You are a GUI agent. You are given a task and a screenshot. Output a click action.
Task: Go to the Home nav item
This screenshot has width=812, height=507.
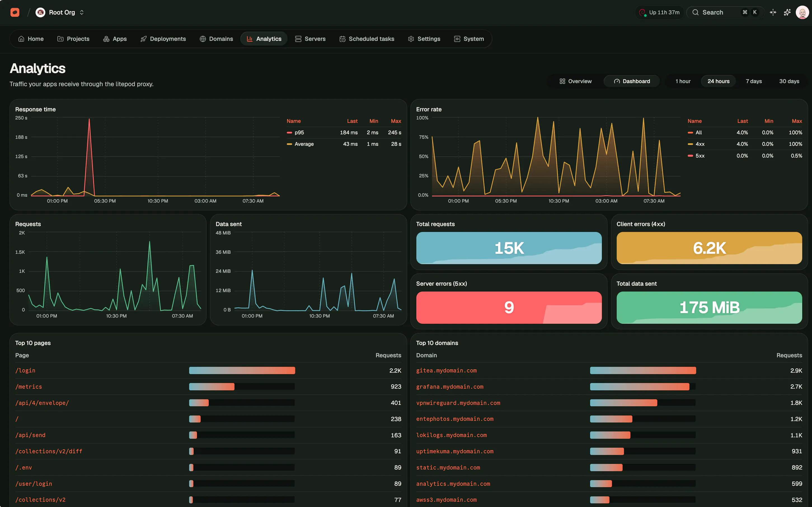[31, 39]
